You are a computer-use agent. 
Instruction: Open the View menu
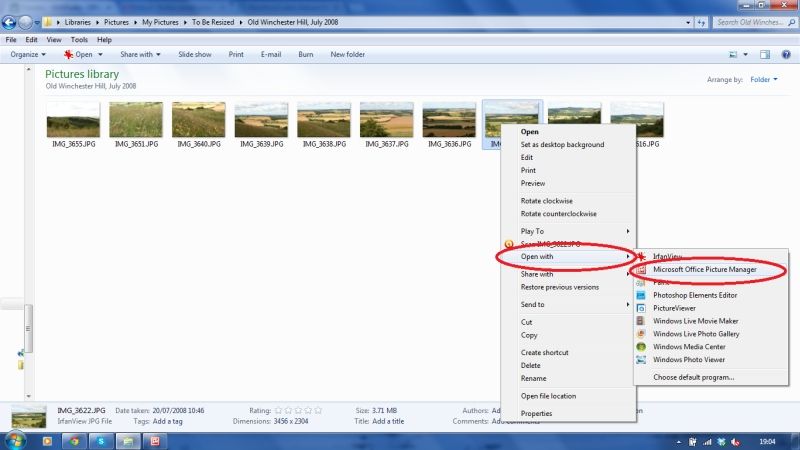[x=54, y=40]
